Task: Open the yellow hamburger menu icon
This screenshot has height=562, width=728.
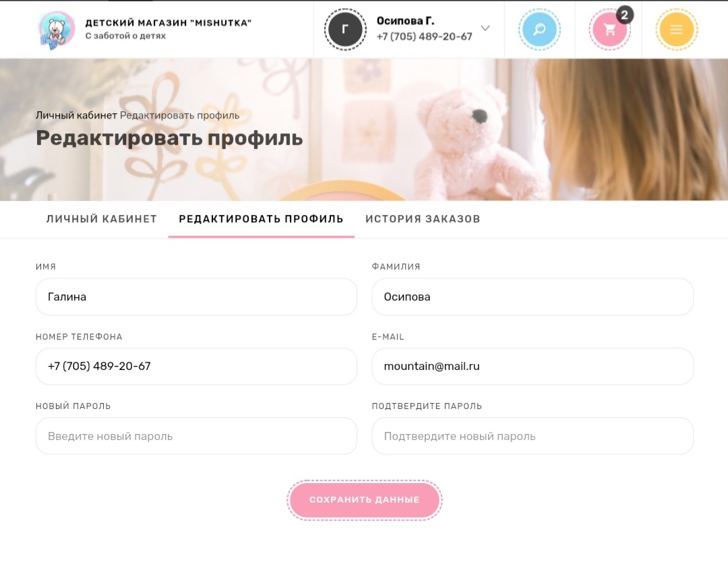Action: 677,29
